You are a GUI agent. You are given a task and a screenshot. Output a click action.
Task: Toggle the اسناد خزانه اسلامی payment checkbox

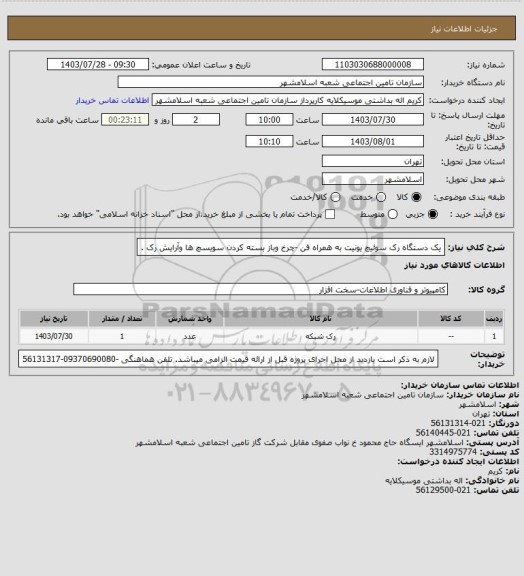coord(330,214)
